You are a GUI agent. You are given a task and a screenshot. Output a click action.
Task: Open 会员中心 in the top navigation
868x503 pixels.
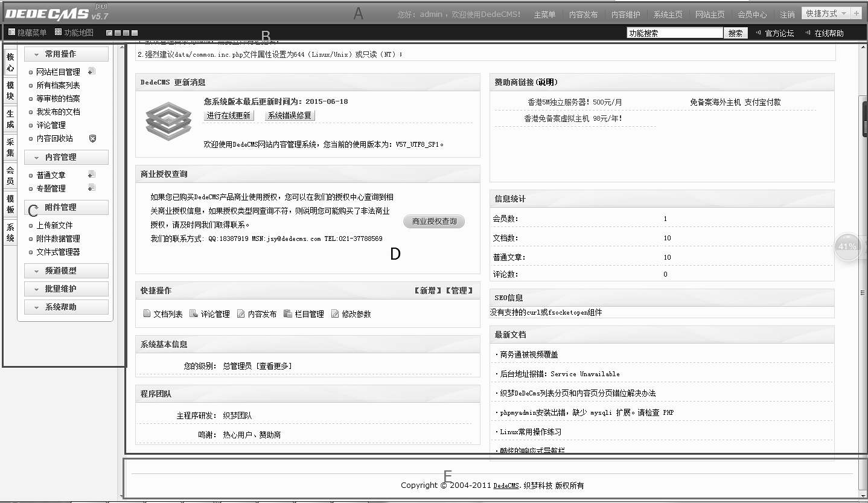pos(752,14)
